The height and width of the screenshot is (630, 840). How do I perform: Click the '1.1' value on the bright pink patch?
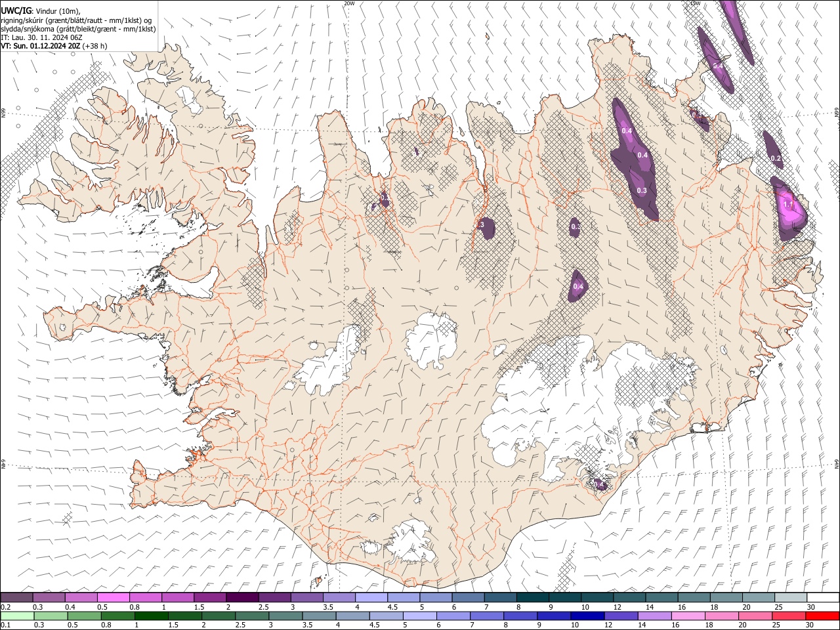(x=788, y=205)
